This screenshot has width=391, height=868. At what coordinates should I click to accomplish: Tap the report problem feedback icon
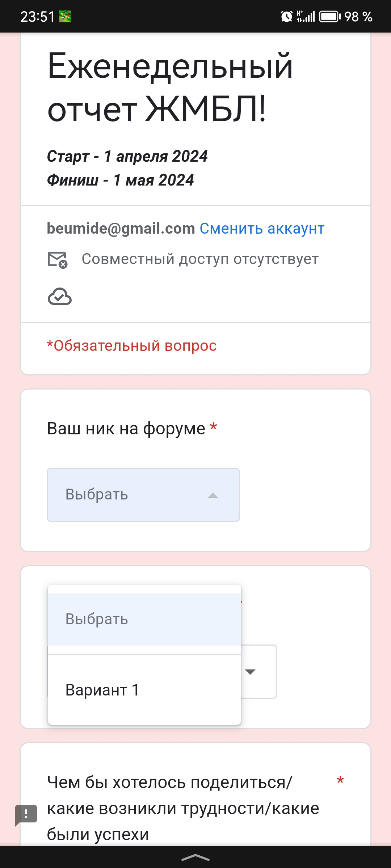coord(26,814)
